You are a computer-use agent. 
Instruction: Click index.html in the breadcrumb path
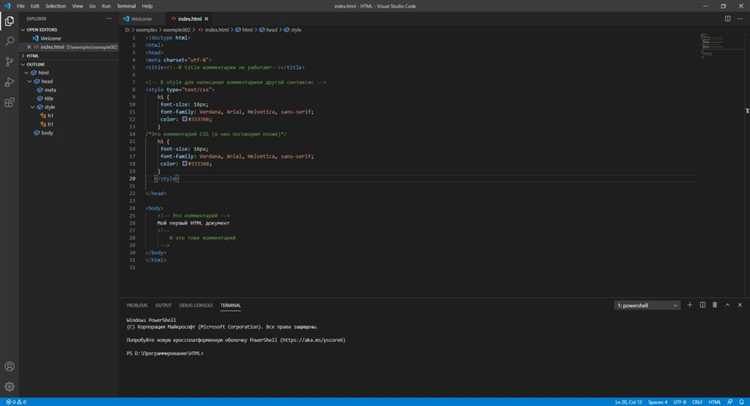(217, 30)
